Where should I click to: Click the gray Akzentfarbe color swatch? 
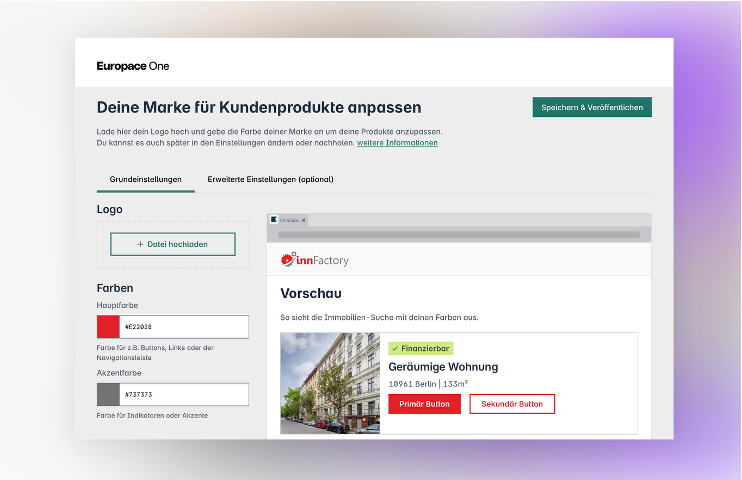[x=108, y=395]
